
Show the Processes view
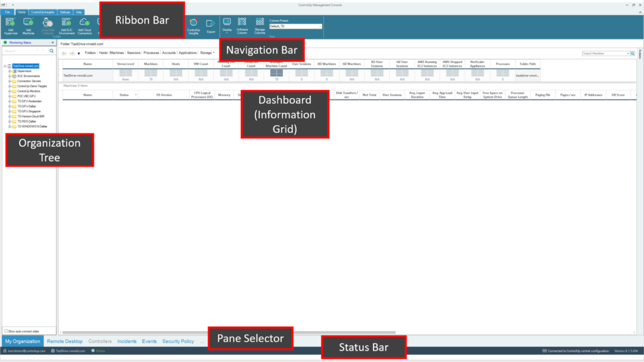tap(151, 53)
